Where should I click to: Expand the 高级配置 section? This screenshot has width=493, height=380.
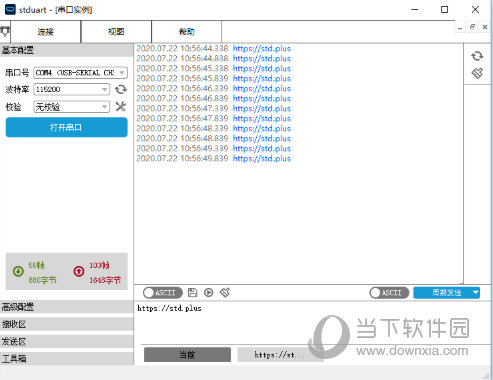67,307
